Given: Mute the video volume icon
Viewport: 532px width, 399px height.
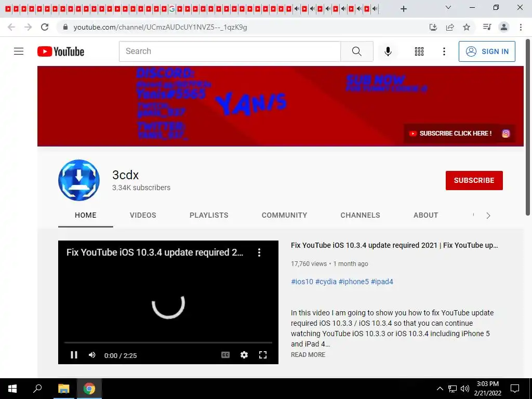Looking at the screenshot, I should point(92,355).
